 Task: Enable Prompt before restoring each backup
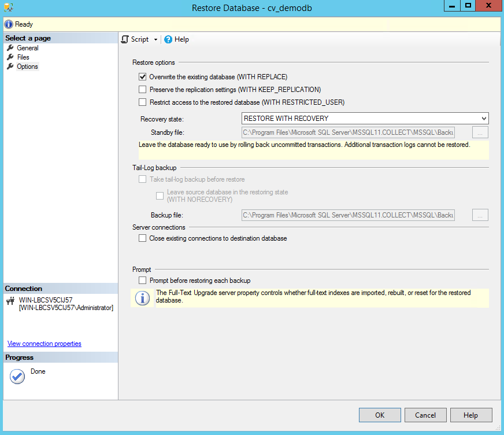pos(142,280)
